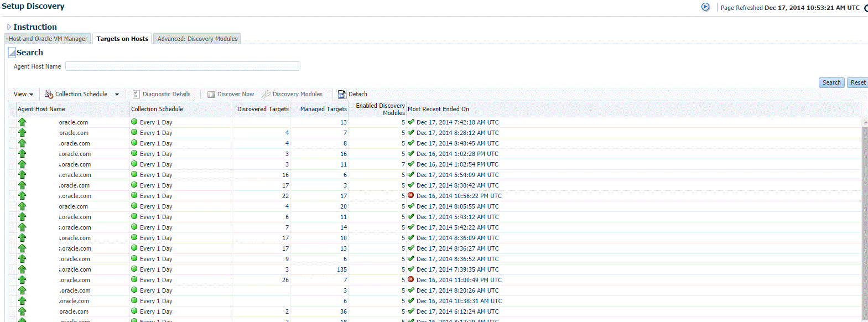Detach the table using Detach icon
This screenshot has height=322, width=868.
(342, 94)
